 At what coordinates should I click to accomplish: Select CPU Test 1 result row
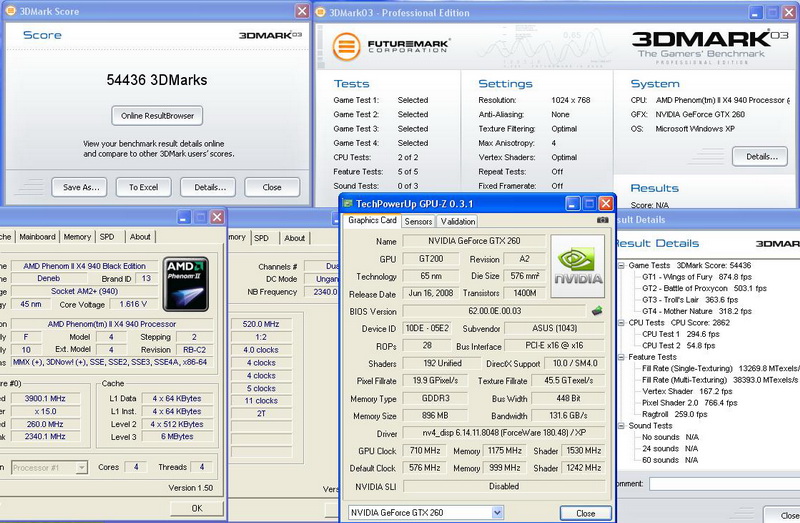[x=681, y=334]
